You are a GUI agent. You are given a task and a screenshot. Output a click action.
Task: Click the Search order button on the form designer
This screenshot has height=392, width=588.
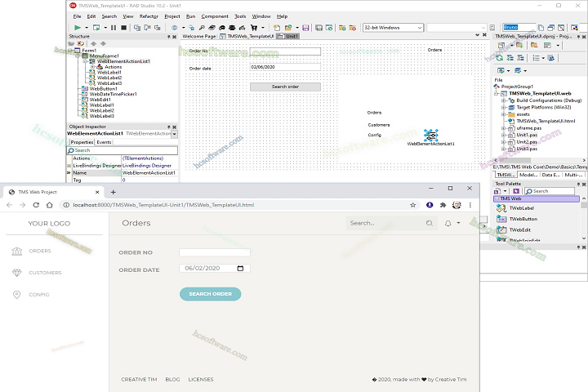point(285,87)
